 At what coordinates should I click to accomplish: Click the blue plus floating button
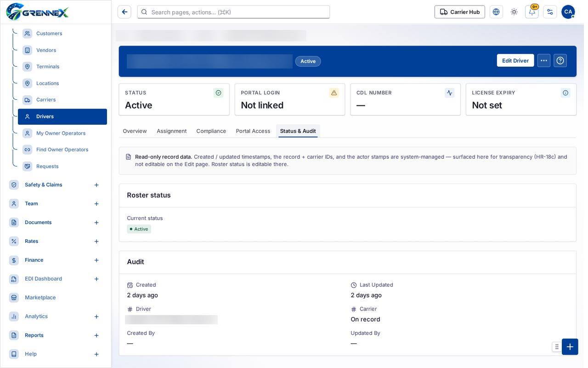coord(570,347)
